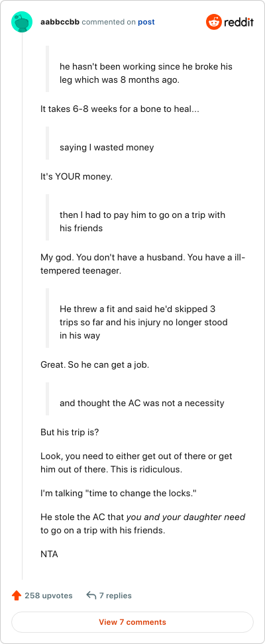The image size is (265, 644).
Task: Click the 'He threw a fit' quoted passage
Action: click(142, 321)
